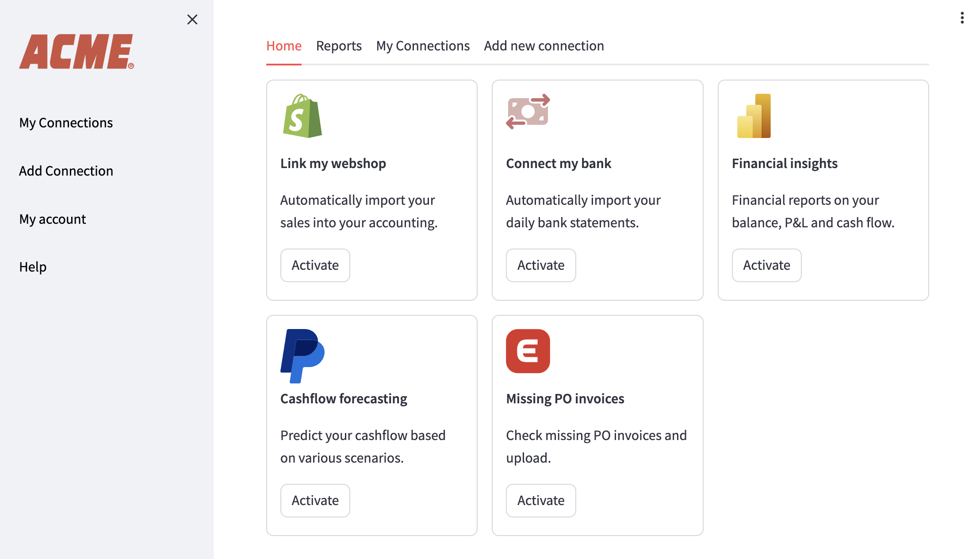The height and width of the screenshot is (559, 980).
Task: Click 'Automatically import your sales' description text
Action: pos(359,211)
